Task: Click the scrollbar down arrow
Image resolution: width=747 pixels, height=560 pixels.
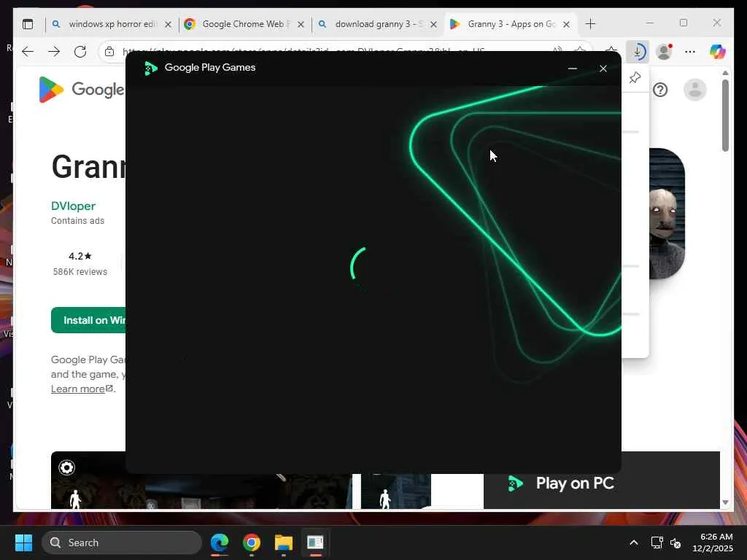Action: pyautogui.click(x=725, y=502)
